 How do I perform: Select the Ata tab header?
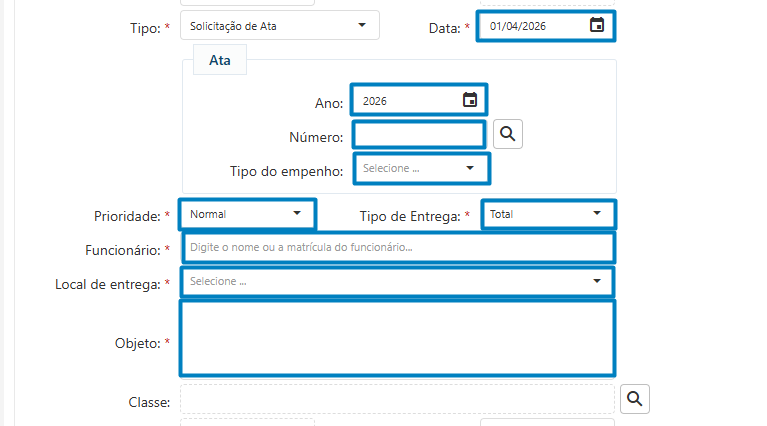[220, 60]
